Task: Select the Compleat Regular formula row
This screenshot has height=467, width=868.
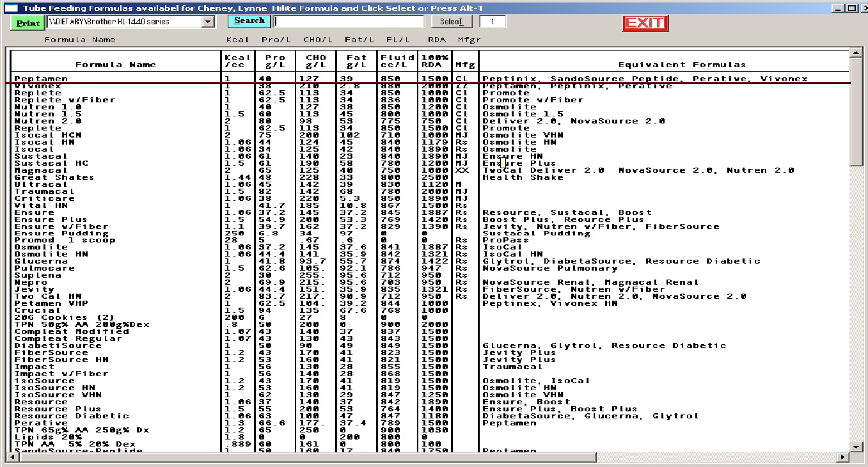Action: [x=429, y=338]
